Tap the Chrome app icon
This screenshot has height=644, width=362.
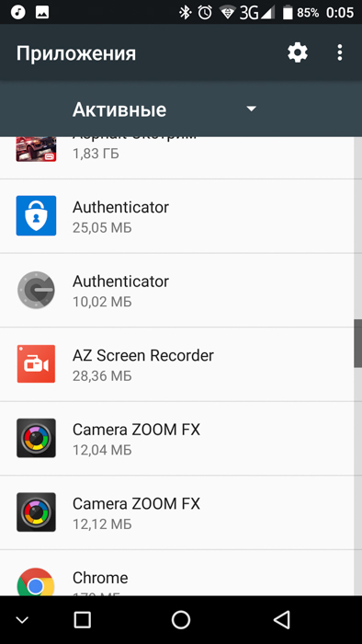coord(36,582)
